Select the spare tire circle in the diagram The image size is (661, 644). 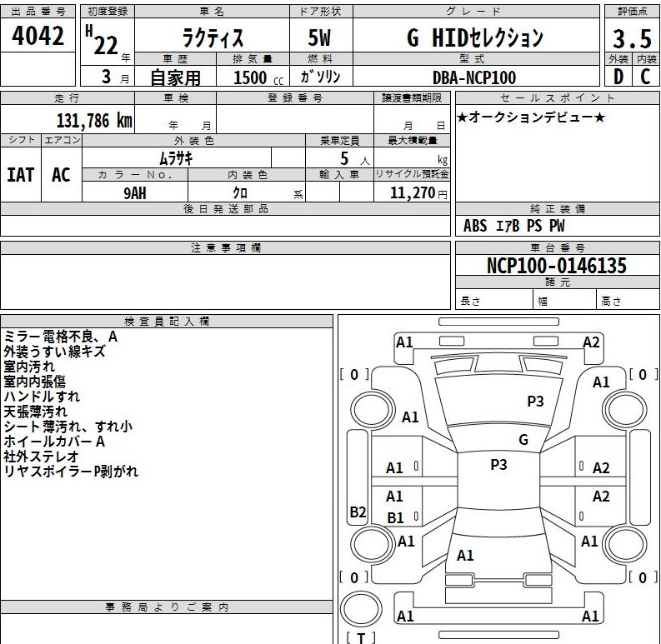click(361, 609)
